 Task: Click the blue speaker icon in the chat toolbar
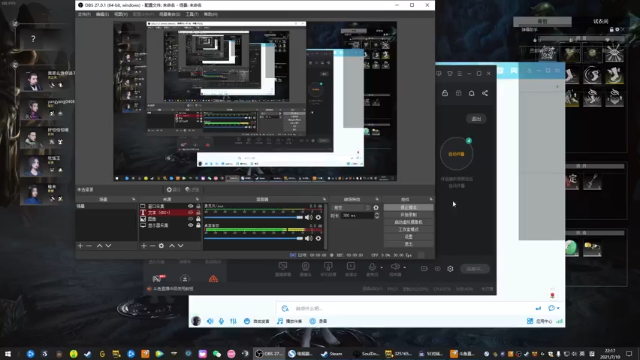(210, 321)
